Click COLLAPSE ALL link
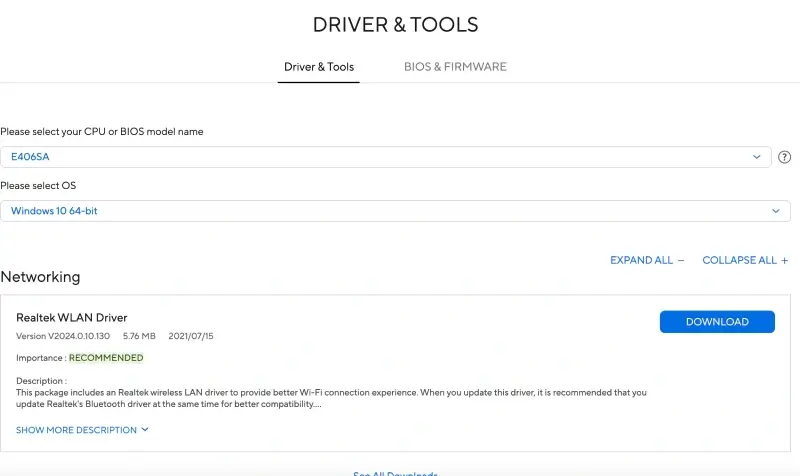Viewport: 800px width, 476px height. pos(745,260)
